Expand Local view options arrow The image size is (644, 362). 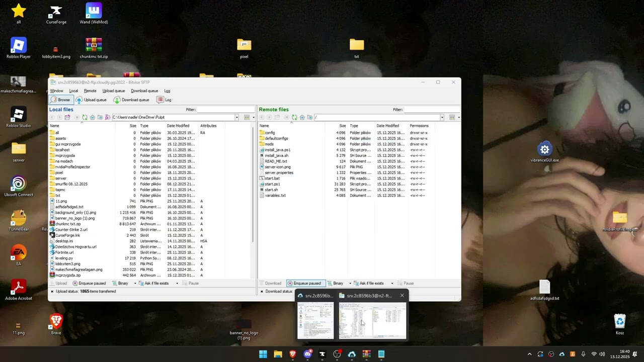tap(253, 117)
